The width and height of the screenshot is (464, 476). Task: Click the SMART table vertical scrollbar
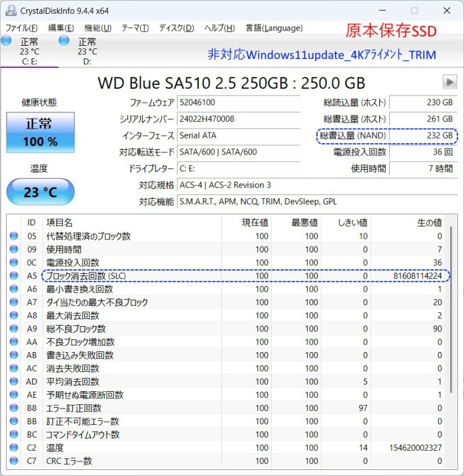[451, 310]
